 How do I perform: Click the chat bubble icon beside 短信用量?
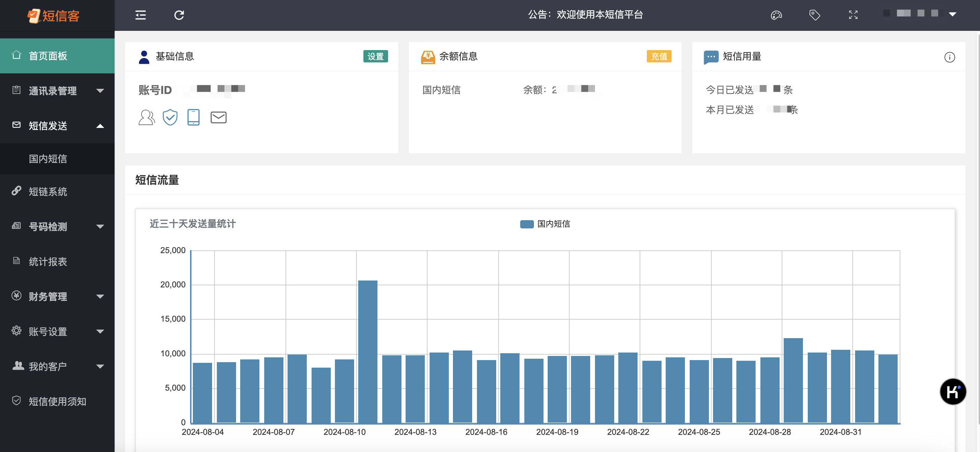click(711, 57)
